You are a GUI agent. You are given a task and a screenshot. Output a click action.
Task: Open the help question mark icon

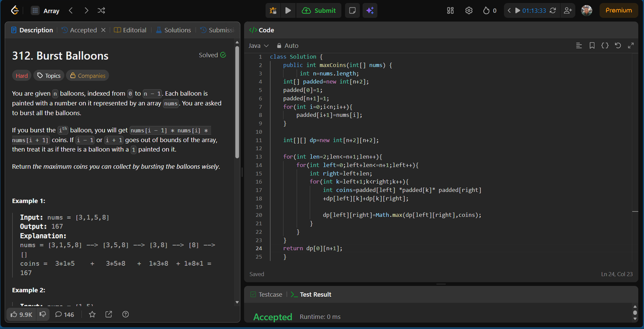[125, 315]
